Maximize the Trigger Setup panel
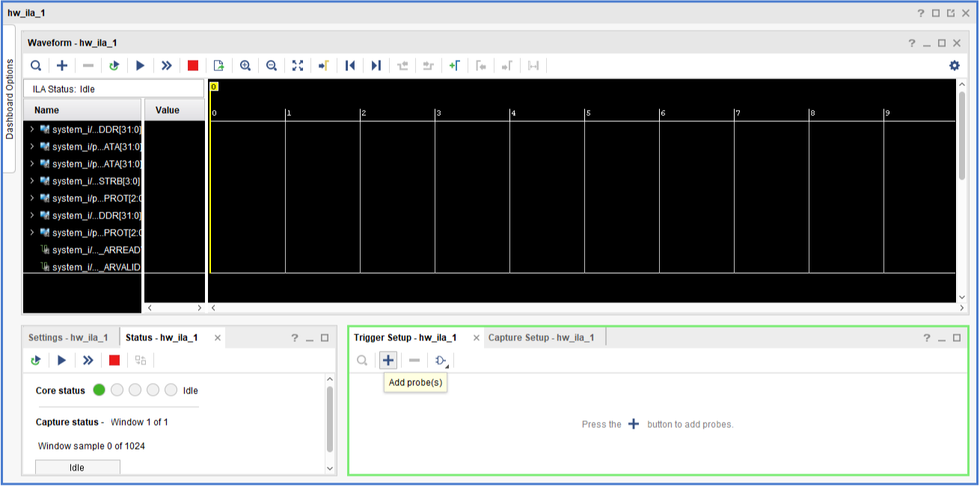This screenshot has width=980, height=487. point(957,338)
